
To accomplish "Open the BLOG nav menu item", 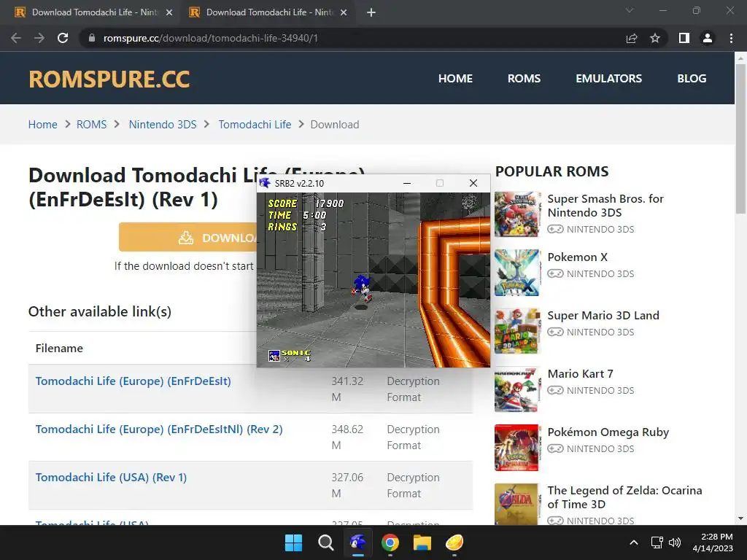I will pos(692,79).
